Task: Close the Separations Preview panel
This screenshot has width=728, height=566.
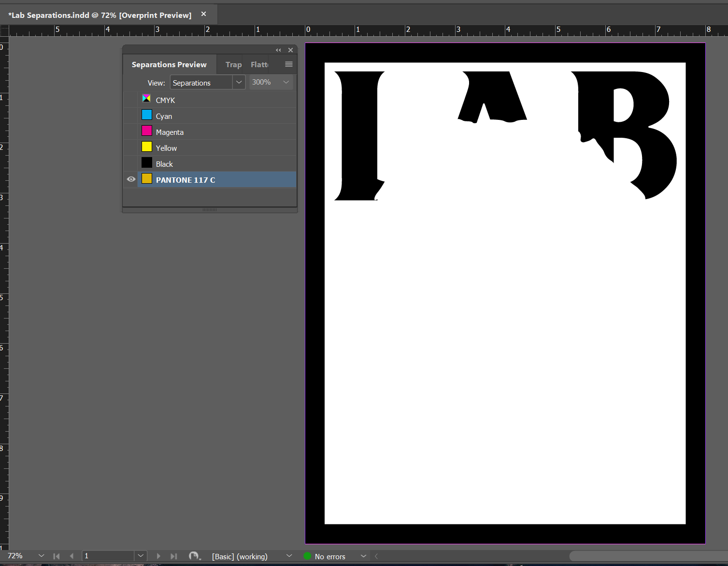Action: 290,50
